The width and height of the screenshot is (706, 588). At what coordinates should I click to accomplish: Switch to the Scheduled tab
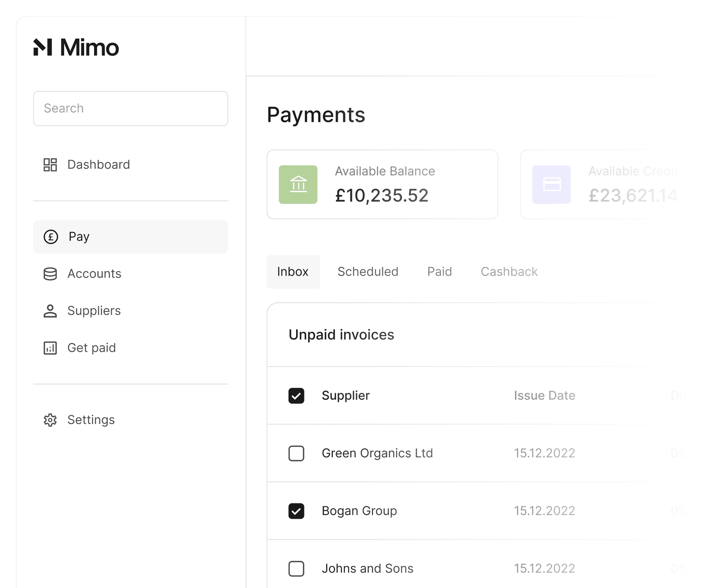point(367,272)
